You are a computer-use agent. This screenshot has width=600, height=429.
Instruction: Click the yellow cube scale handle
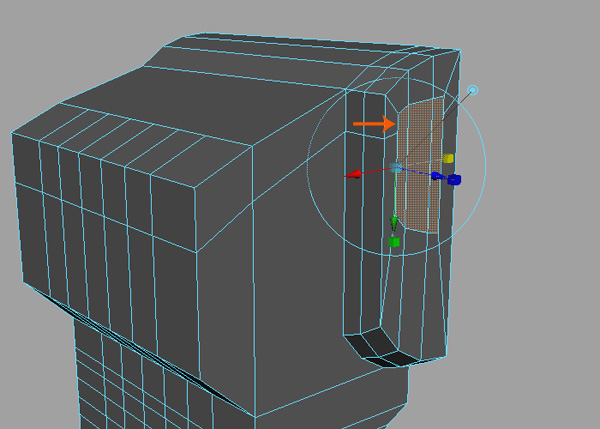449,159
